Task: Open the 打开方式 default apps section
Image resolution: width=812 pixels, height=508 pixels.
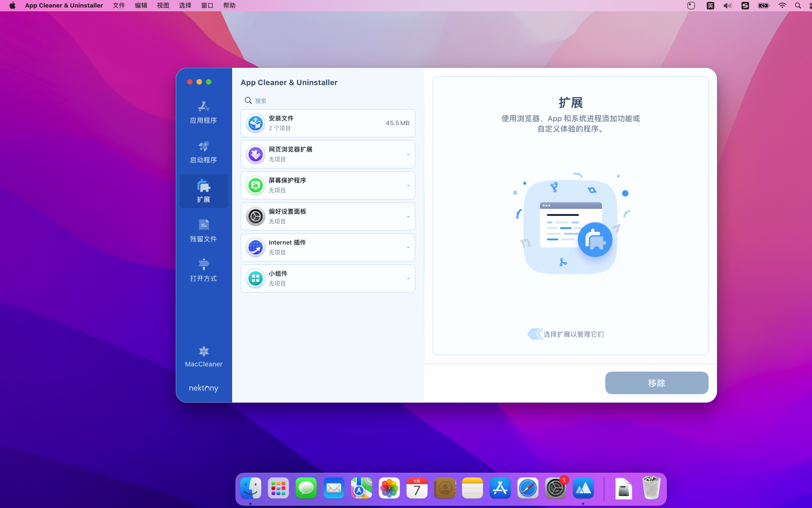Action: 203,270
